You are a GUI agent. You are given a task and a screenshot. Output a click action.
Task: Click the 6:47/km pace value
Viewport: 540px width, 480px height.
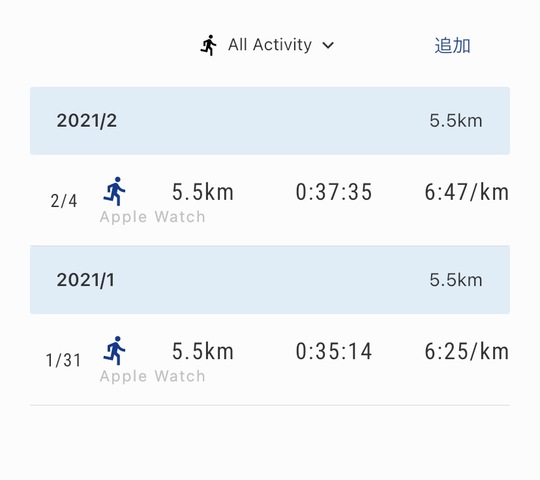point(466,192)
